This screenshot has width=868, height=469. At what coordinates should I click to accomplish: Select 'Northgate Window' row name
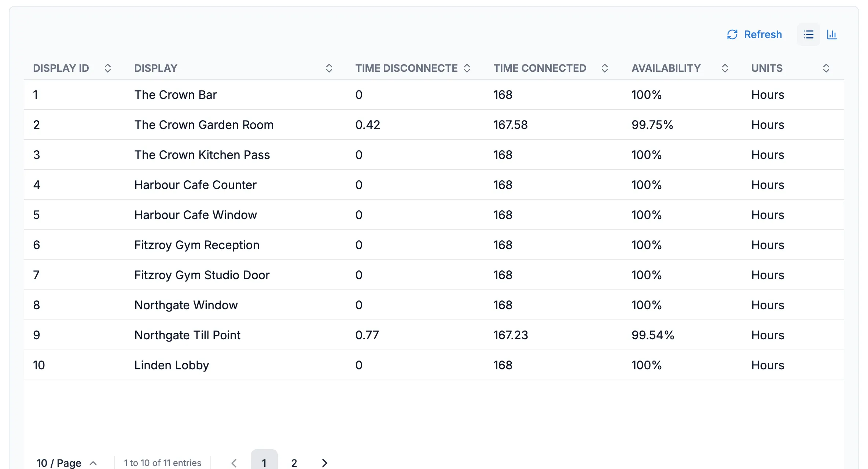(186, 305)
